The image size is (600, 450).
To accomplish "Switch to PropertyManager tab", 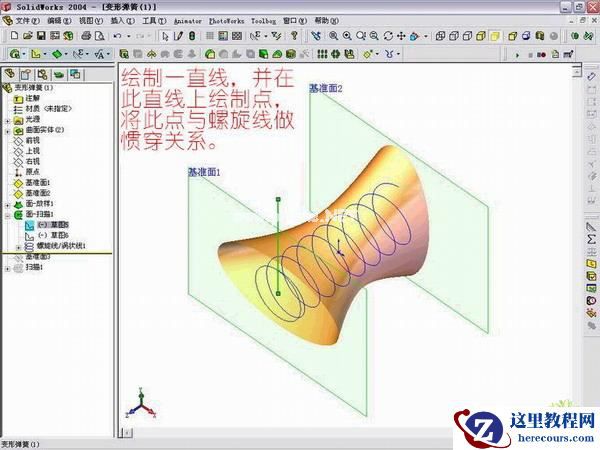I will click(26, 74).
